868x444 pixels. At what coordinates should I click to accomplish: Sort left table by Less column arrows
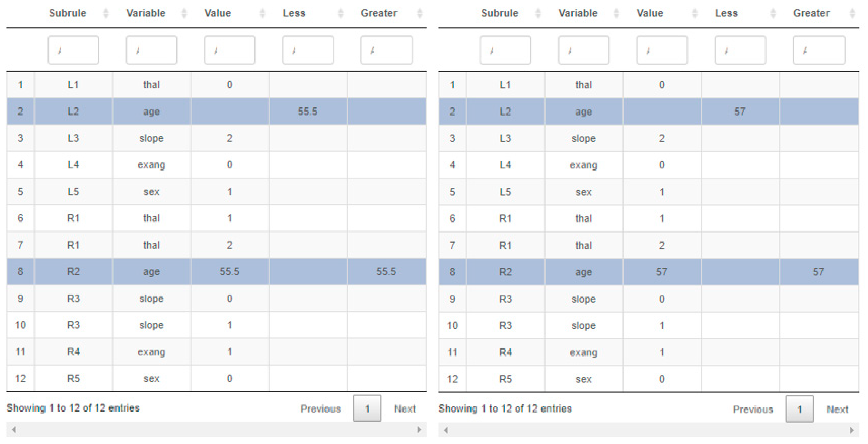tap(341, 13)
